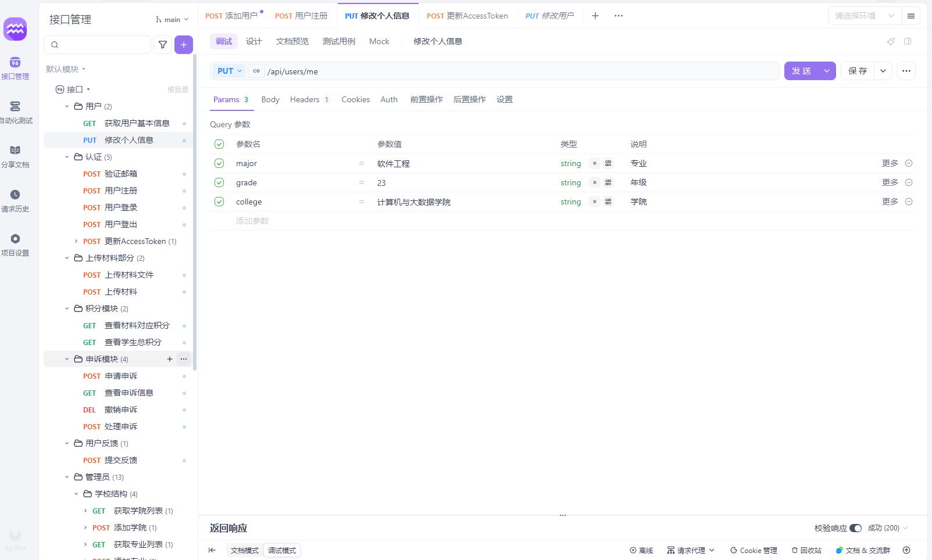Open the 项目设置 sidebar section

coord(15,245)
